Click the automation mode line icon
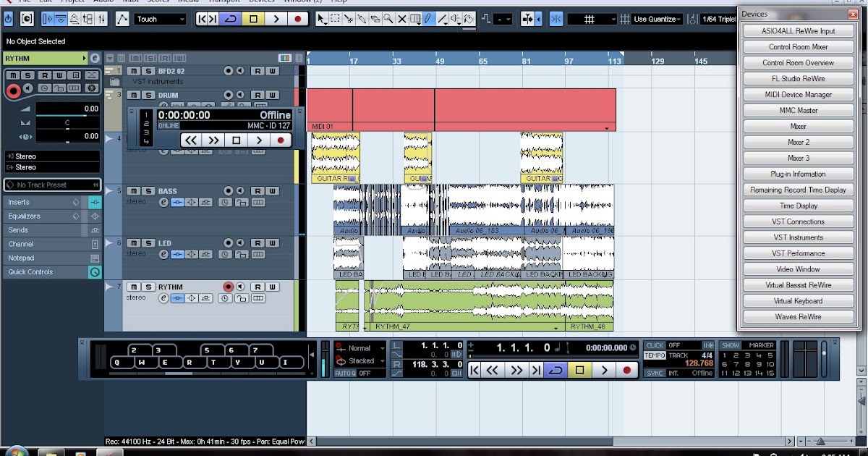This screenshot has width=868, height=456. point(122,20)
